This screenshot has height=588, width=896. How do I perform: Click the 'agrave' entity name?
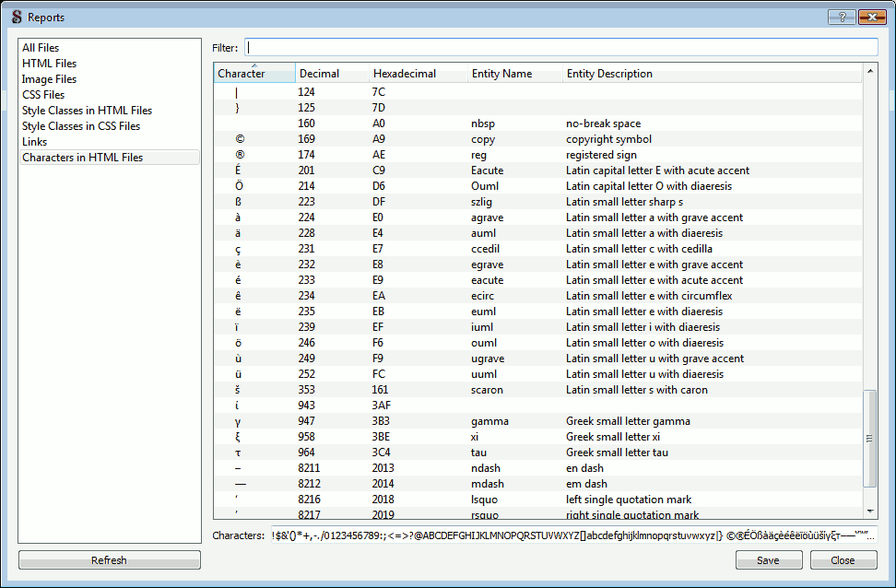487,218
